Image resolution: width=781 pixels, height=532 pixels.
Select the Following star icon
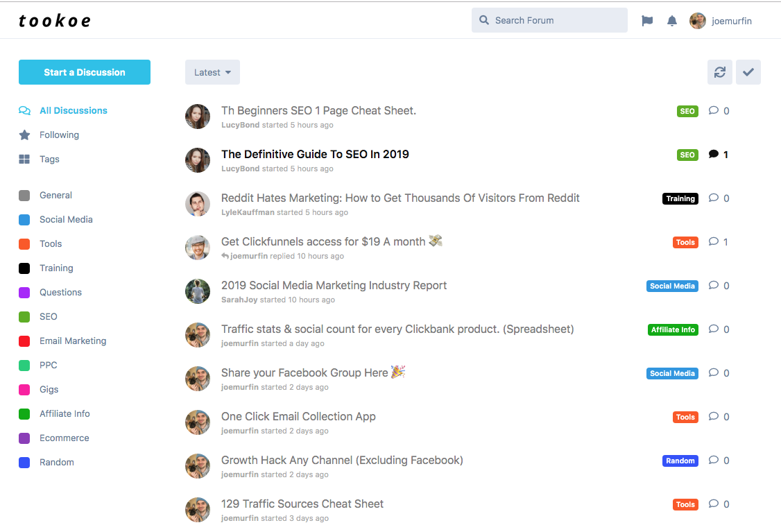(24, 135)
